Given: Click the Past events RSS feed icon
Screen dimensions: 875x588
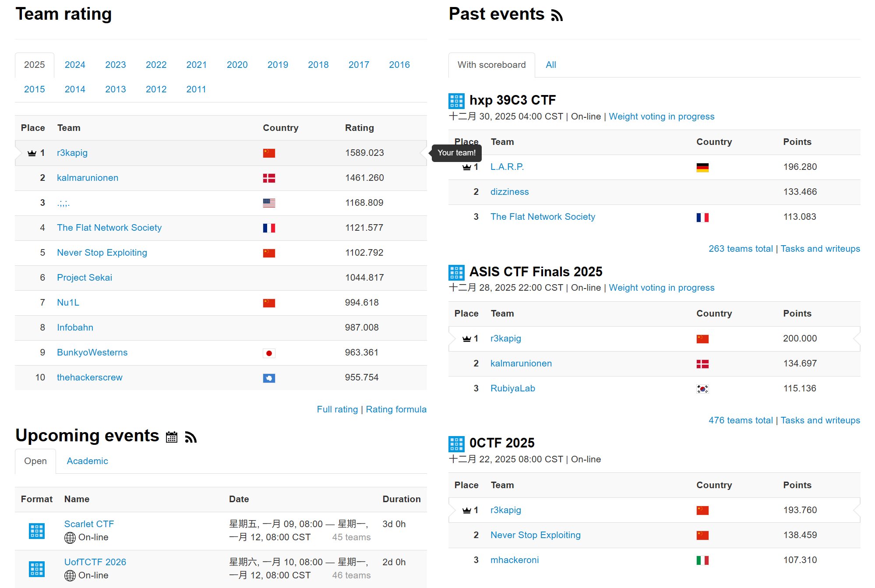Looking at the screenshot, I should click(x=557, y=16).
